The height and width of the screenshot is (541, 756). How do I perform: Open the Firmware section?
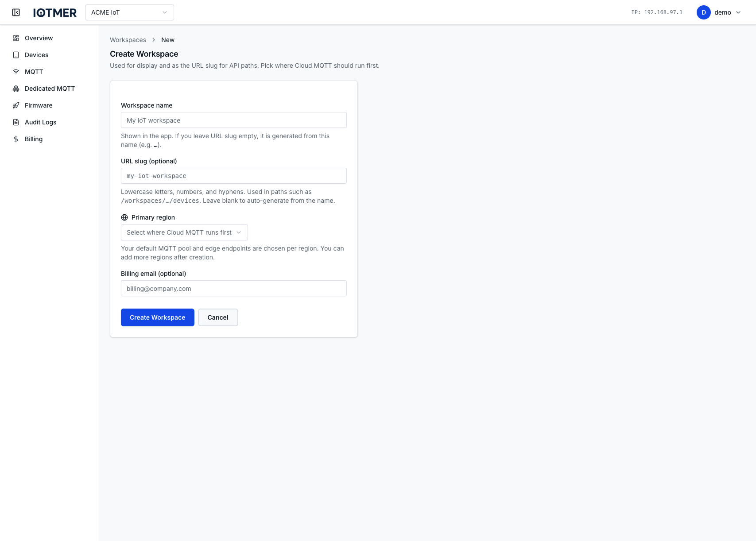pyautogui.click(x=39, y=105)
